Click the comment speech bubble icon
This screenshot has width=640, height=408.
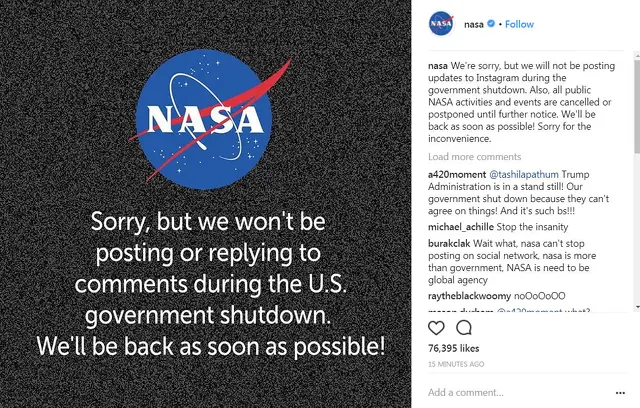tap(464, 327)
